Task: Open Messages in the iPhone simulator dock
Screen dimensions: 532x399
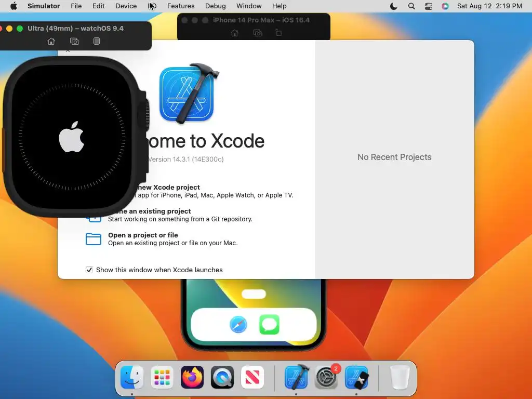Action: point(270,324)
